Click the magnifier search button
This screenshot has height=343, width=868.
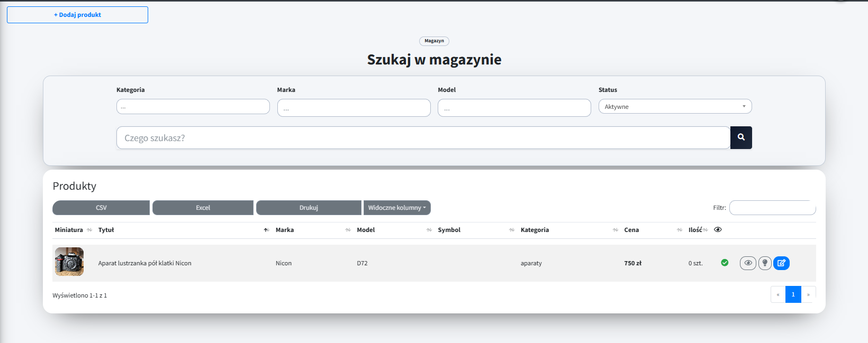741,137
